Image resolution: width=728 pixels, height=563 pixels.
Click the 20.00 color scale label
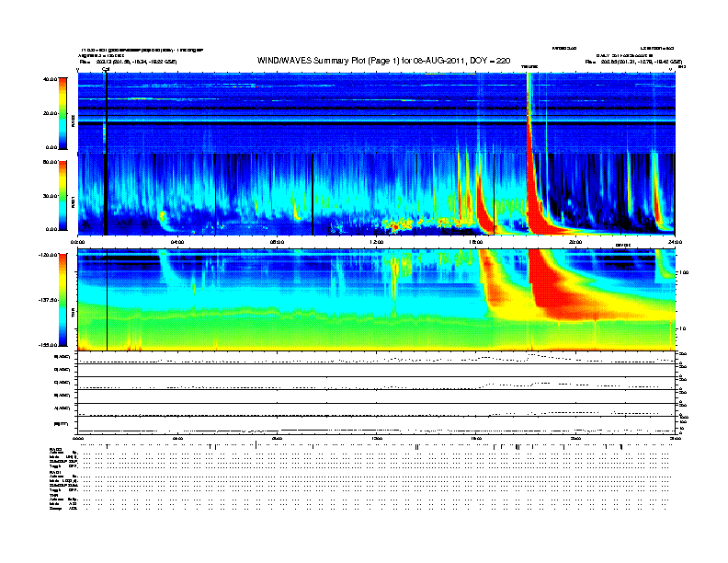51,113
